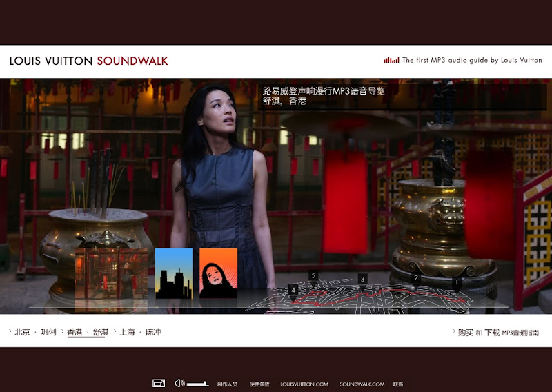Open map marker number 5

point(313,276)
